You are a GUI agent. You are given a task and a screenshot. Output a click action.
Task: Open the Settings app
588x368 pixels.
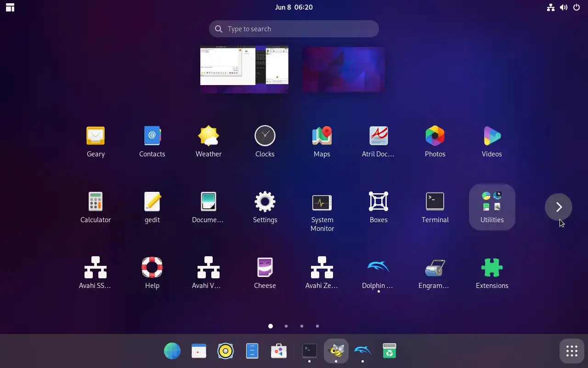[265, 207]
